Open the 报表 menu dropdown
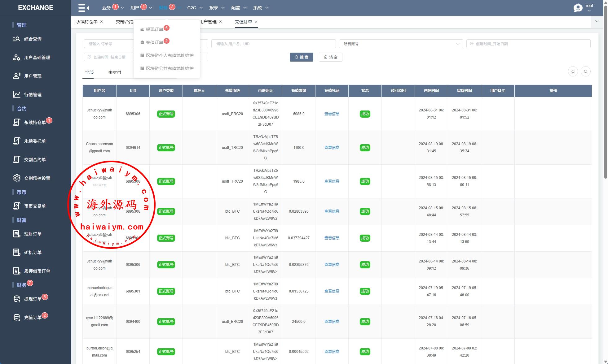Image resolution: width=608 pixels, height=364 pixels. coord(217,8)
